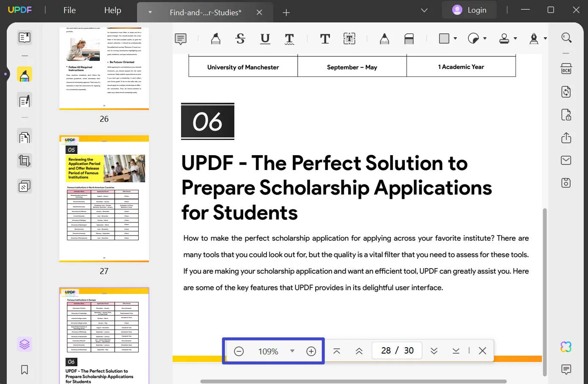This screenshot has width=588, height=384.
Task: Select the Comment highlighter mode icon
Action: (25, 74)
